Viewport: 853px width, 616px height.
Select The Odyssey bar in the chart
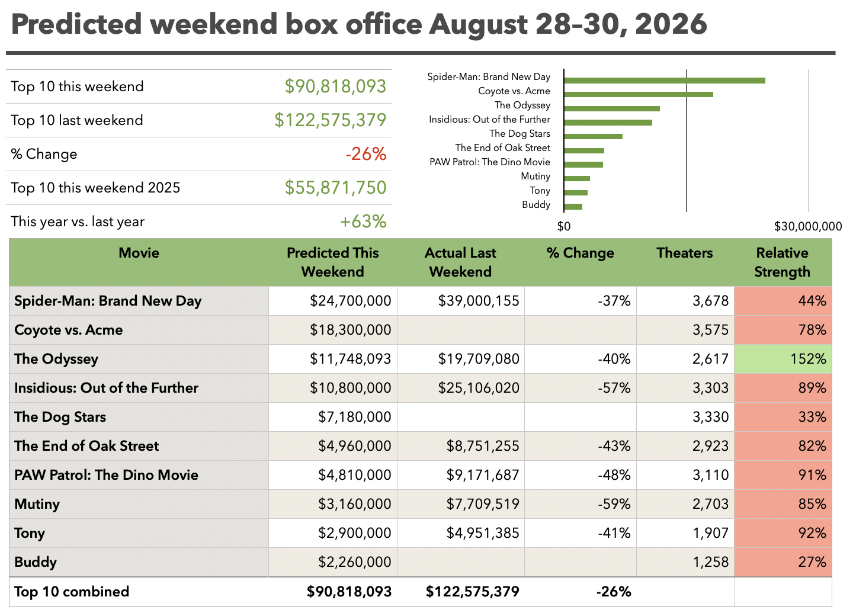click(x=612, y=108)
